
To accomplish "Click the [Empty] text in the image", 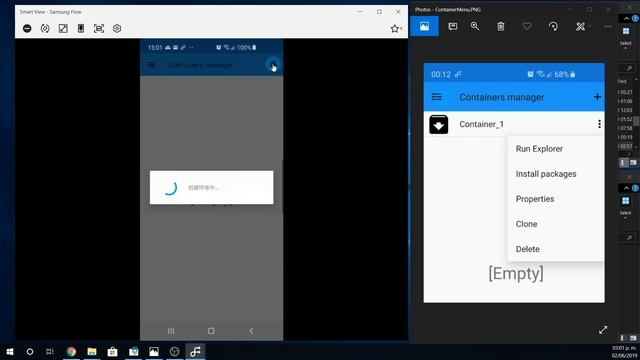I will (x=516, y=273).
